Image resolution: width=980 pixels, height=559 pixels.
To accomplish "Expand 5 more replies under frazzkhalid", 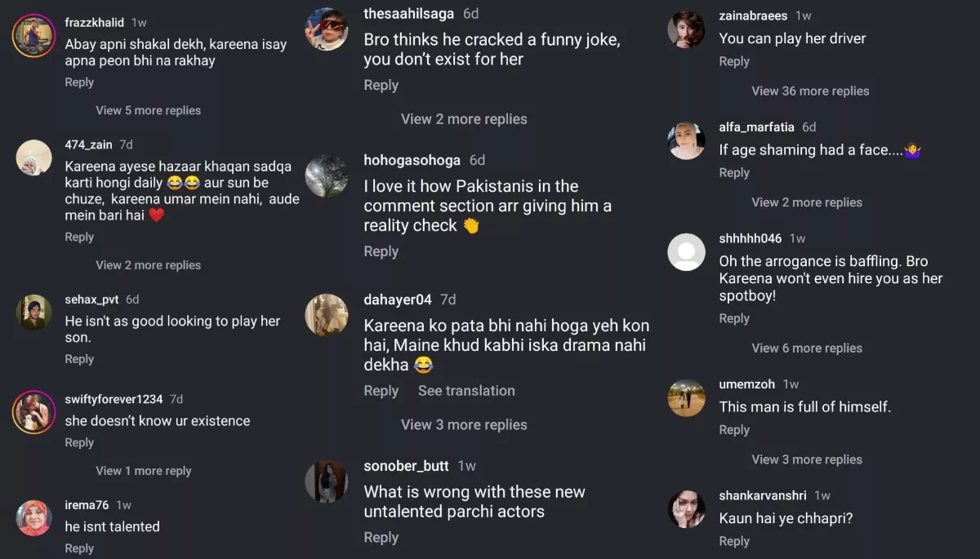I will [148, 110].
